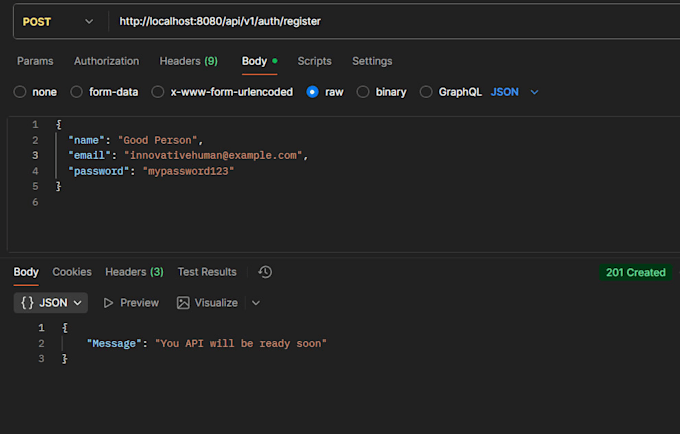Open the request Settings tab
Screen dimensions: 680x434
(372, 61)
